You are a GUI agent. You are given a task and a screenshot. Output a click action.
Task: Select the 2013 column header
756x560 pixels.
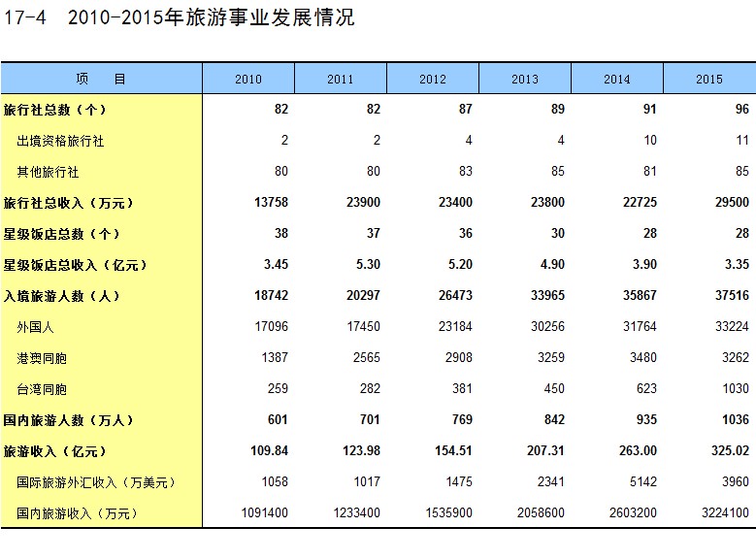tap(525, 80)
